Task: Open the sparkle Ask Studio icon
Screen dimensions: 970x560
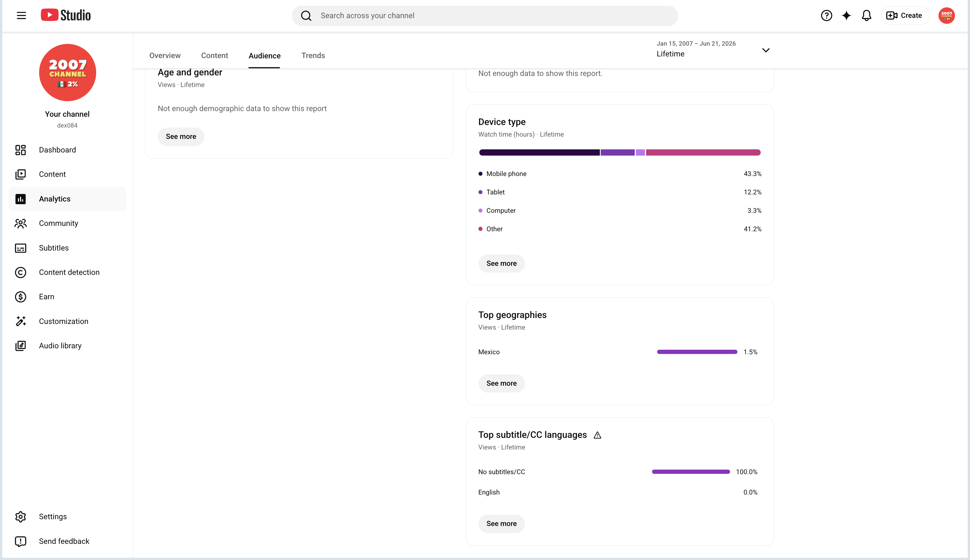Action: click(x=846, y=15)
